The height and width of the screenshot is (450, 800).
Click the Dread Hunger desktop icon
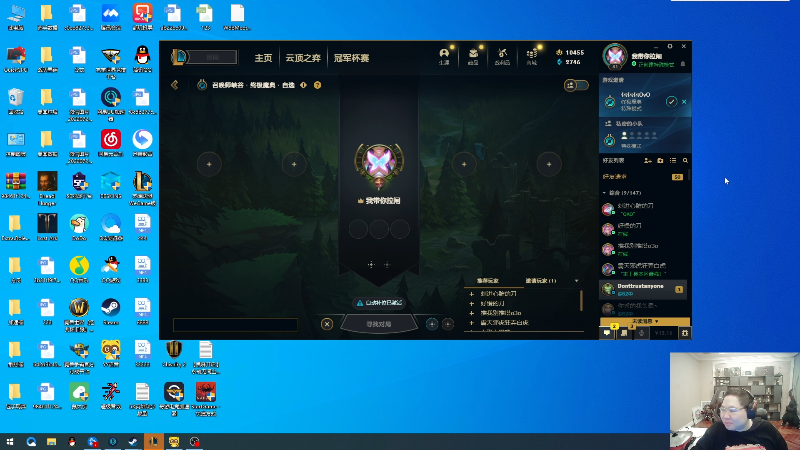point(47,188)
